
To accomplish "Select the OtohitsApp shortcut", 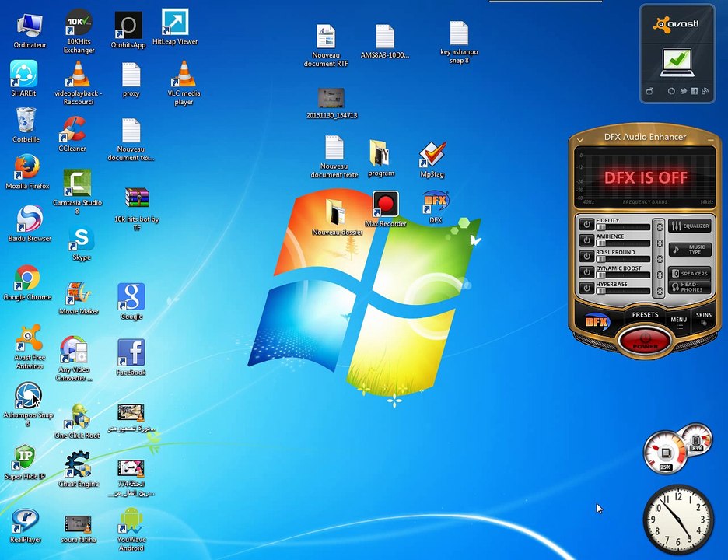I will [x=128, y=30].
